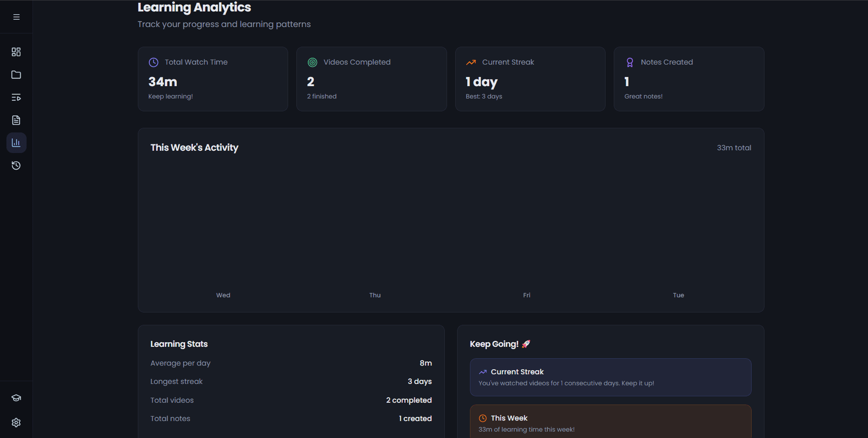Click the Keep Going Current Streak banner
868x438 pixels.
pyautogui.click(x=610, y=377)
